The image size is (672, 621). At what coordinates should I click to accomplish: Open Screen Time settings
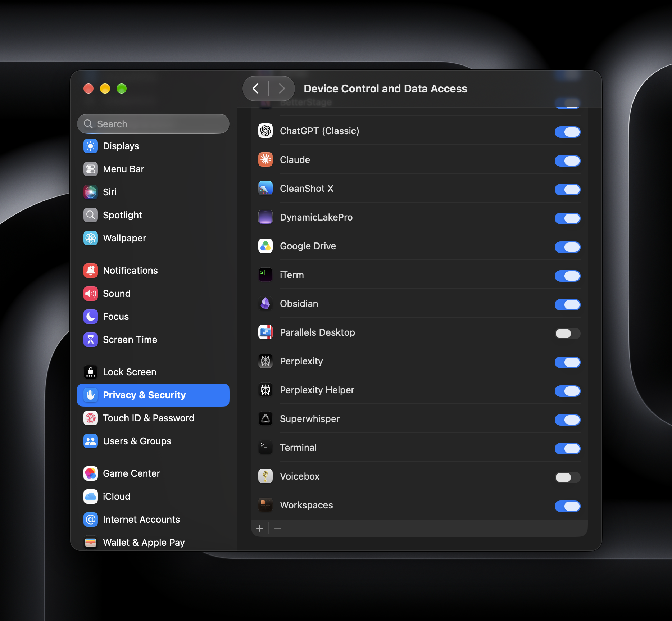(153, 340)
